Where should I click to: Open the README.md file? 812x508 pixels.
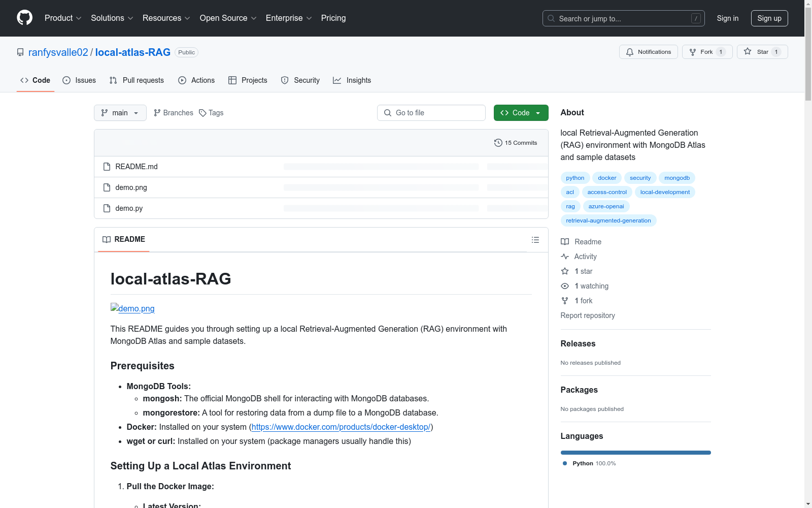pos(137,167)
